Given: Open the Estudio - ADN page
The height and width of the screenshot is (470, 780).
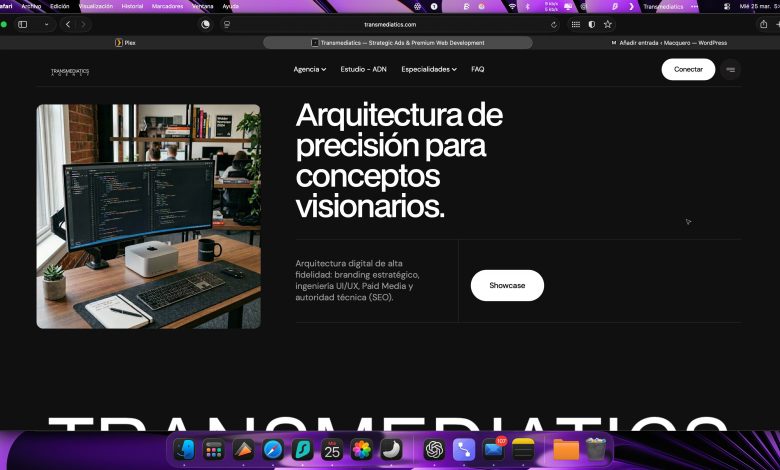Looking at the screenshot, I should click(x=363, y=70).
